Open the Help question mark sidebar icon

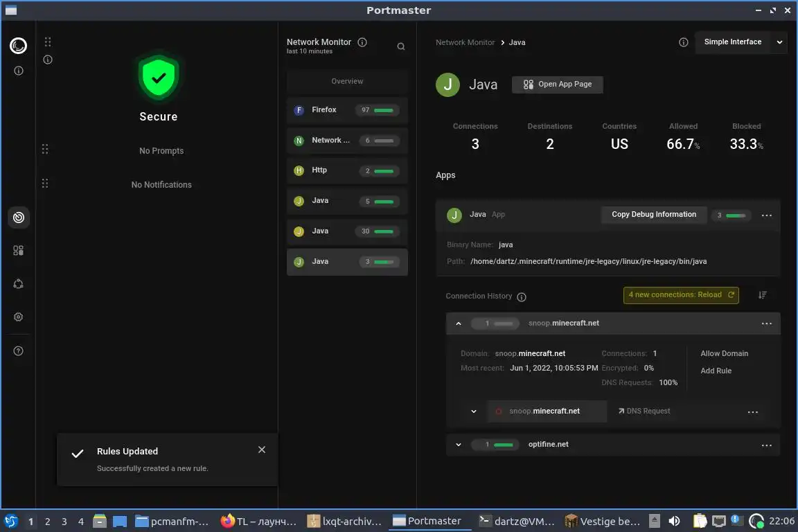click(18, 351)
